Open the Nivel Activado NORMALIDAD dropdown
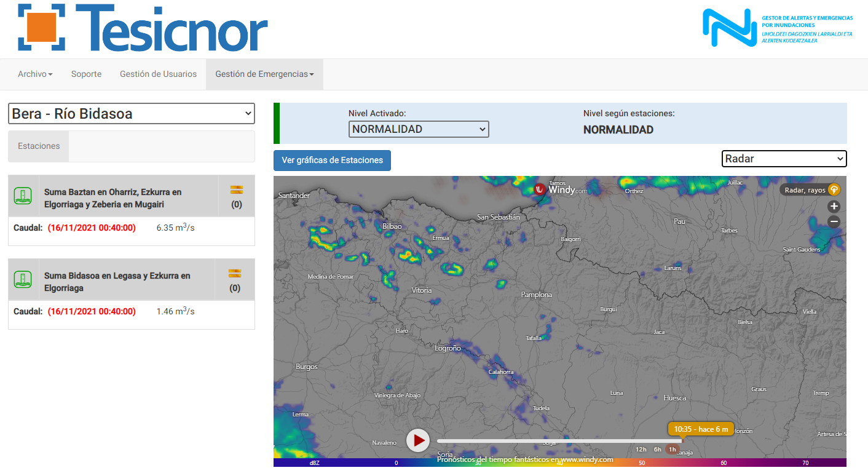This screenshot has width=868, height=473. pyautogui.click(x=419, y=129)
